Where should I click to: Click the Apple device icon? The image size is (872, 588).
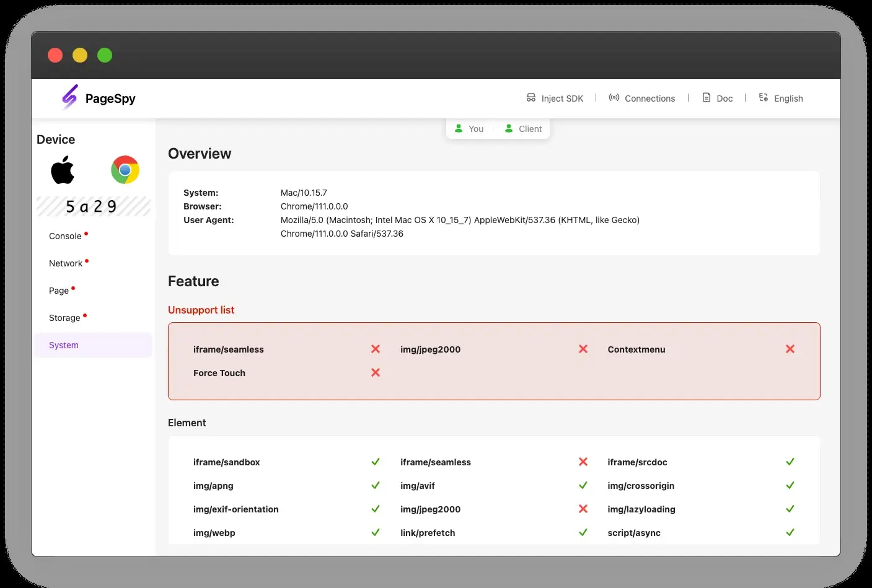click(x=63, y=170)
